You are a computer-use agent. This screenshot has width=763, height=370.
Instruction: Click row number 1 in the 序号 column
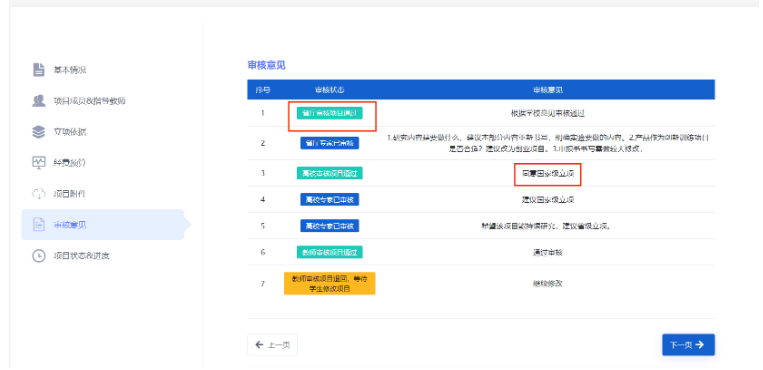coord(263,113)
